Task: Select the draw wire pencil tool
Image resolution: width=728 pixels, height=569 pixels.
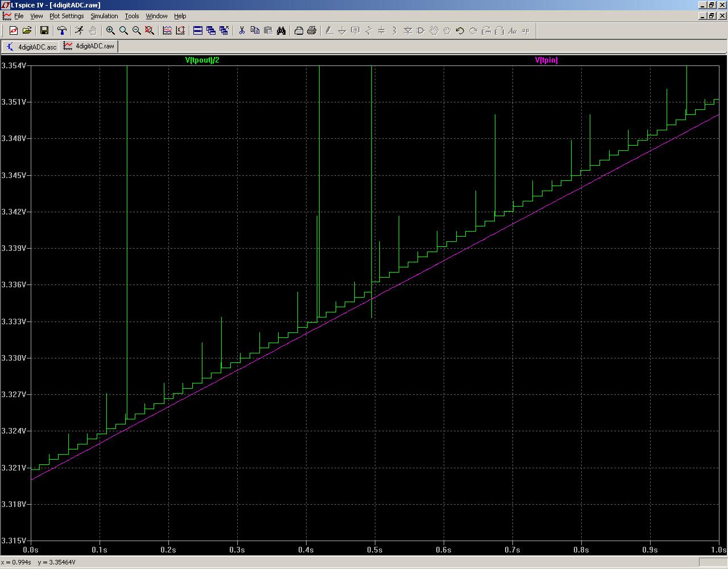Action: coord(329,31)
